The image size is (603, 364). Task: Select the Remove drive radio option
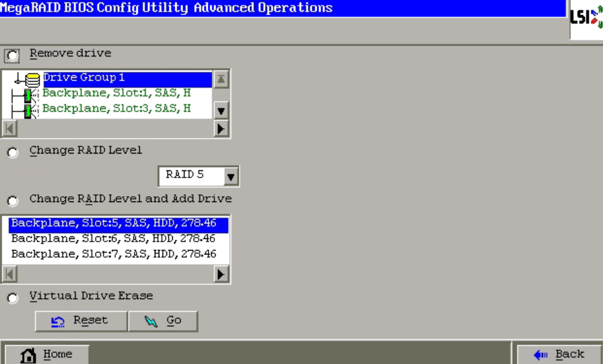[12, 55]
